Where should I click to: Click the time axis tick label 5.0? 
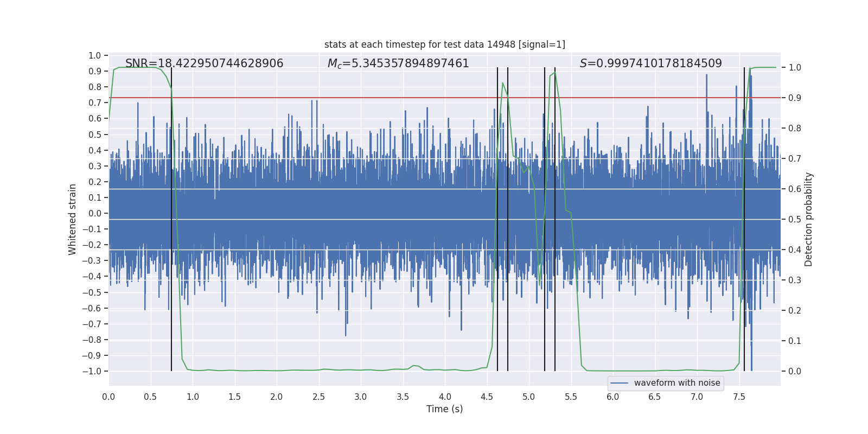pos(529,397)
